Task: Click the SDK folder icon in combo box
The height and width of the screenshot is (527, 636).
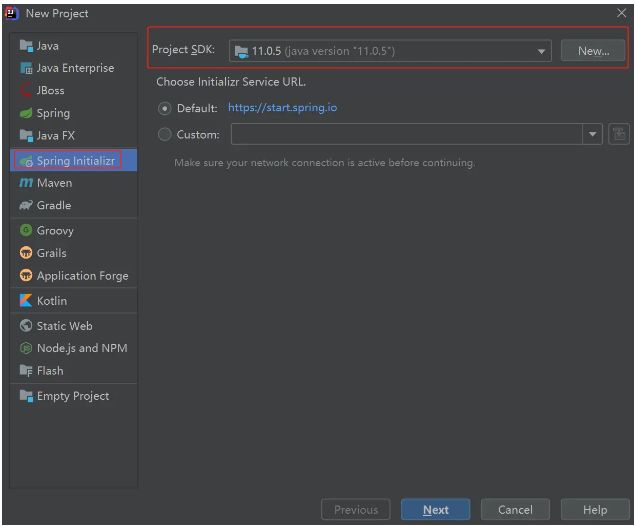Action: [x=241, y=52]
